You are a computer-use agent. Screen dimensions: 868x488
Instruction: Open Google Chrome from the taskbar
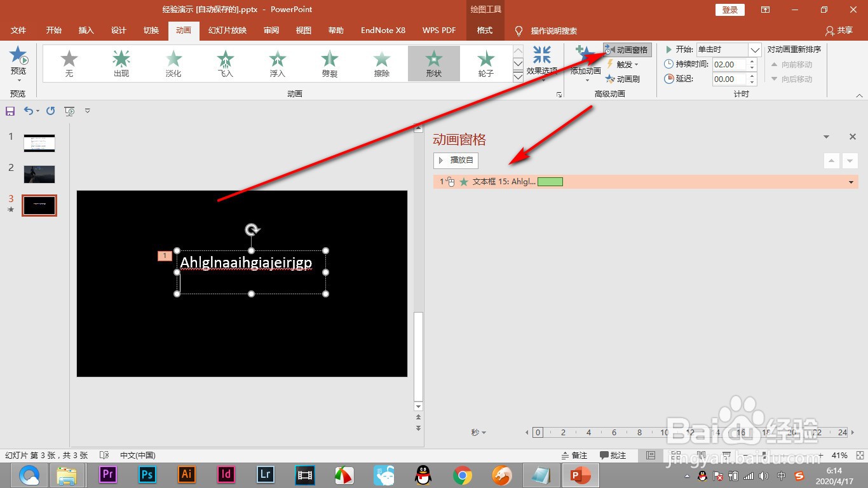click(x=463, y=475)
